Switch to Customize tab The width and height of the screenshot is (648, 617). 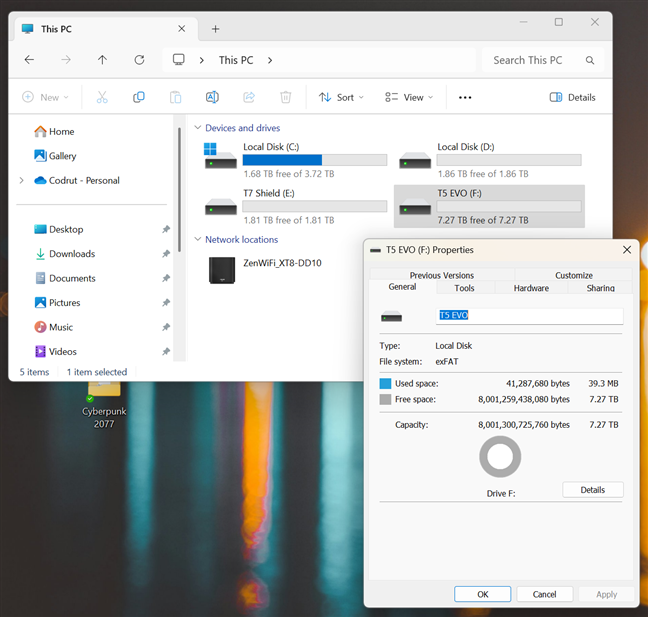574,275
